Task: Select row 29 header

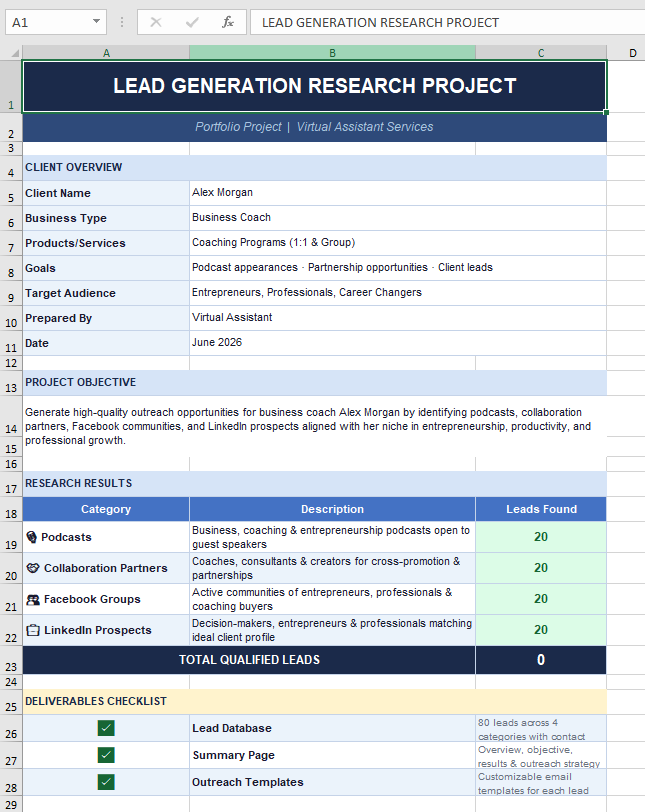Action: [11, 804]
